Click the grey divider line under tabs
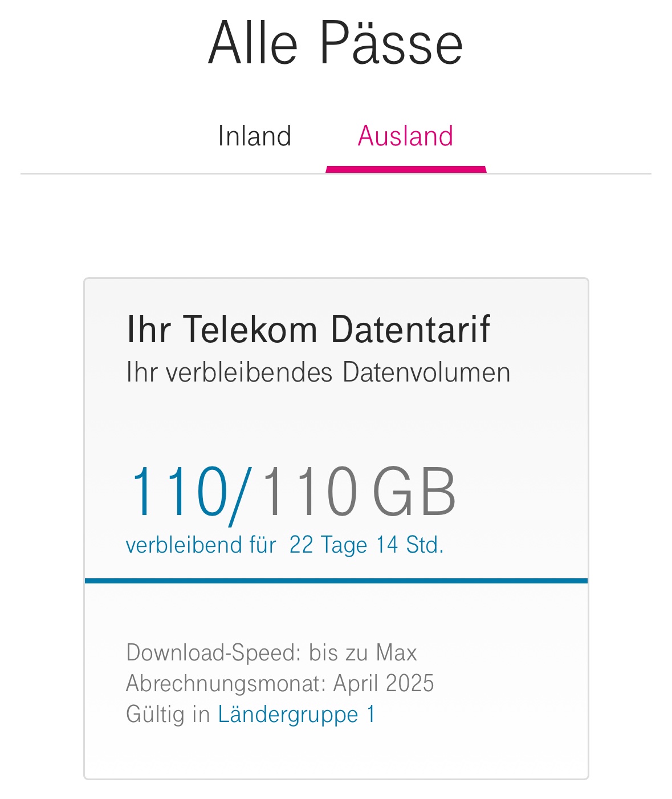The width and height of the screenshot is (672, 799). [336, 173]
